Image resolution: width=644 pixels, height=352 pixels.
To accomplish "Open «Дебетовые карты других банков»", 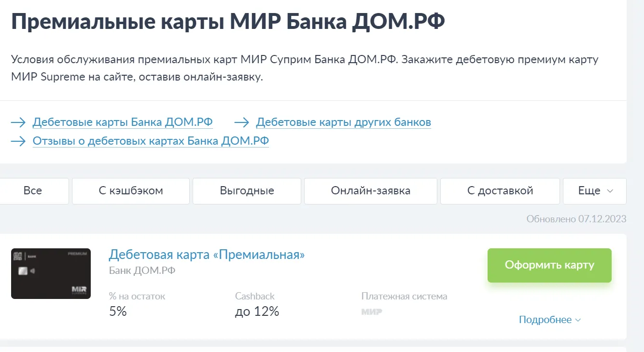I will (343, 122).
